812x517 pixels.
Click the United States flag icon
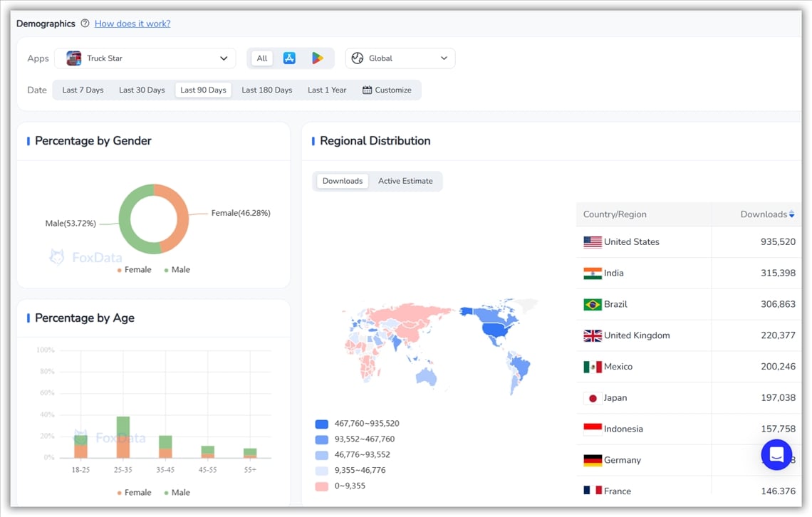click(x=592, y=242)
